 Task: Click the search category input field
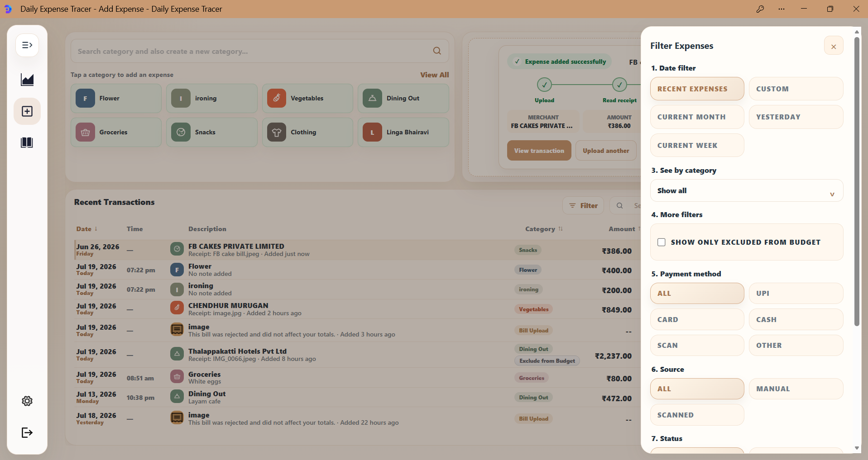259,51
